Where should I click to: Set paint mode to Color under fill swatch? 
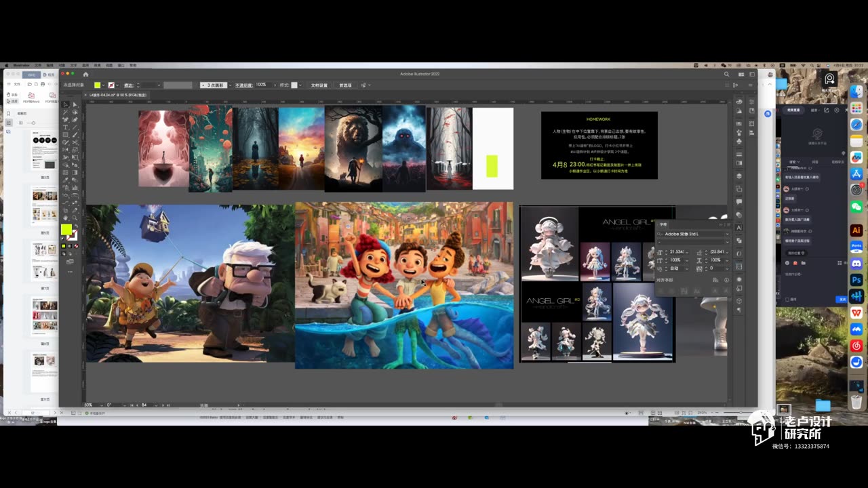(64, 246)
